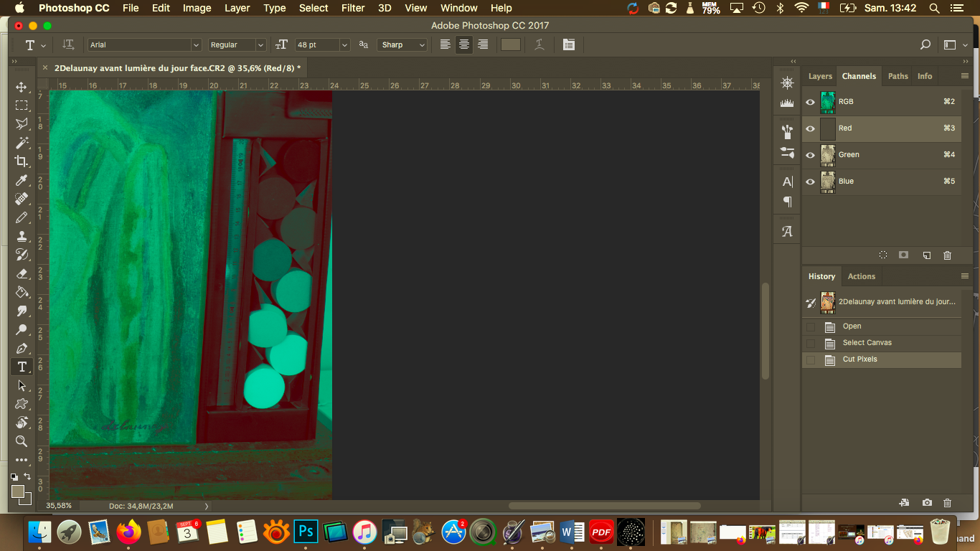Hide the Red channel eye
Viewport: 980px width, 551px height.
[x=811, y=128]
